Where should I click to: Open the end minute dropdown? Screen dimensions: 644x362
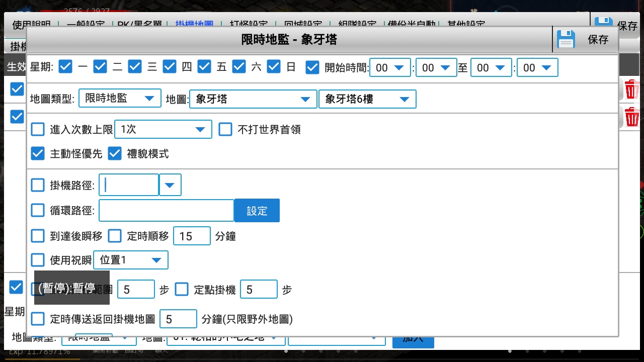(537, 67)
